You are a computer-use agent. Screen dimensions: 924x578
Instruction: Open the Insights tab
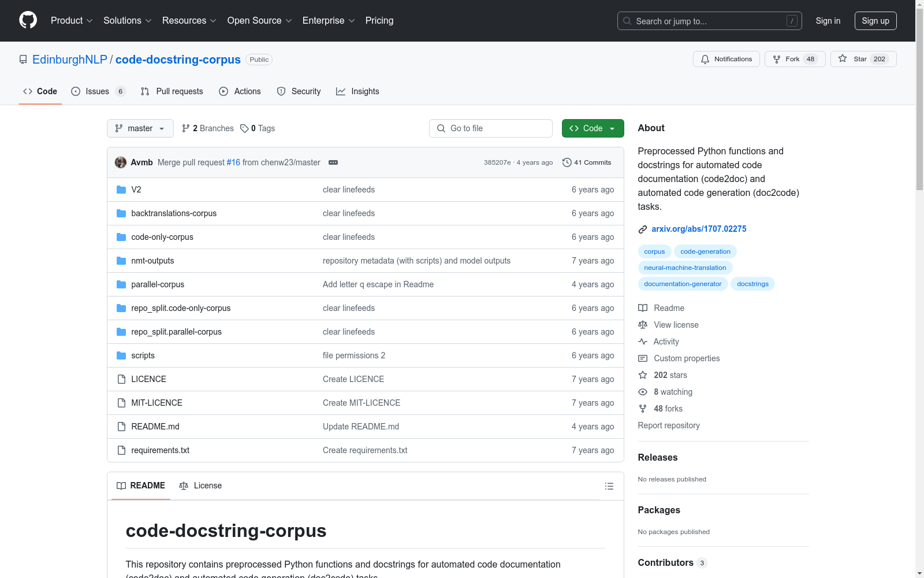tap(357, 91)
